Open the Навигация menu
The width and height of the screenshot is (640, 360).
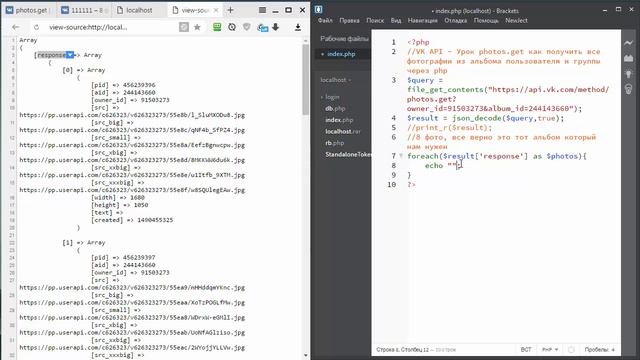click(422, 20)
